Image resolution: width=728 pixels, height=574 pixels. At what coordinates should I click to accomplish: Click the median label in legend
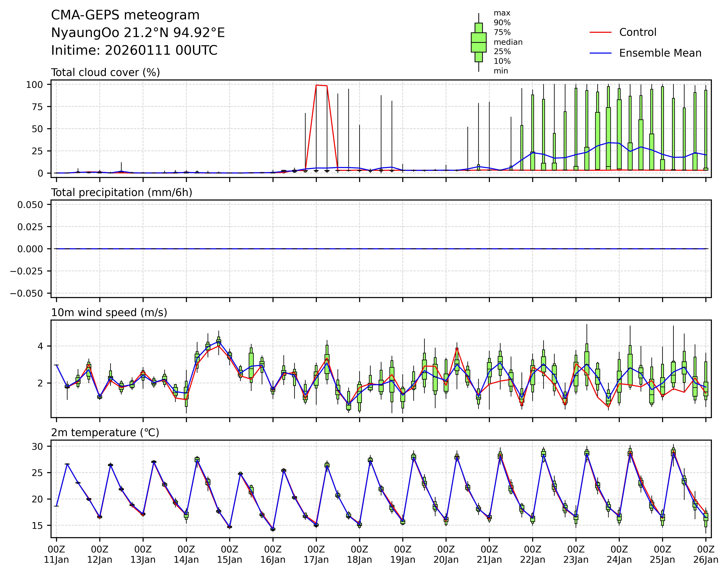coord(508,42)
